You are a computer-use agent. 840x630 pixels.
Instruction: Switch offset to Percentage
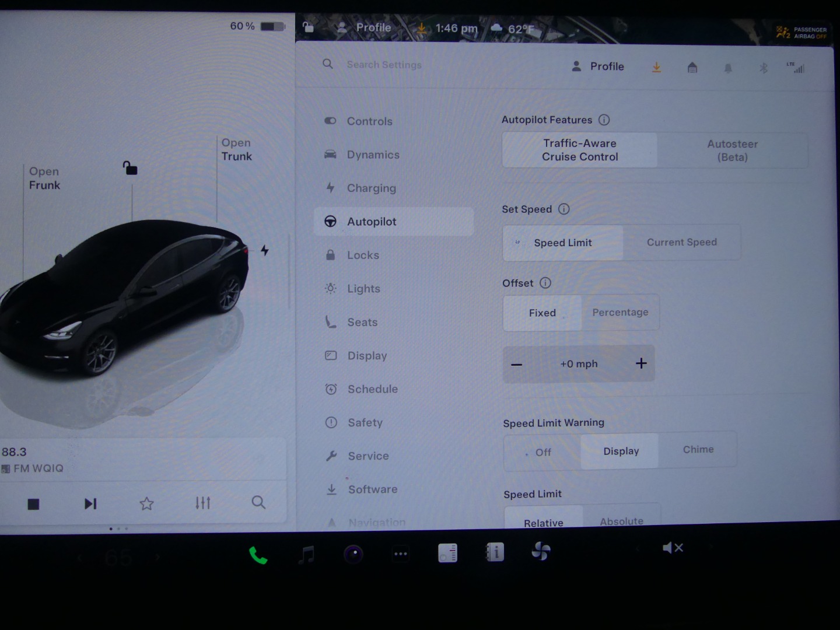click(620, 313)
